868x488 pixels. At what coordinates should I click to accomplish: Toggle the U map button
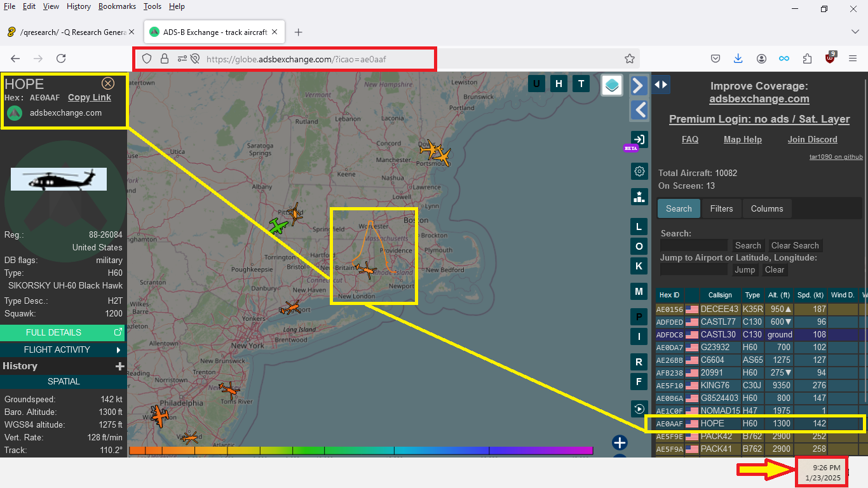[x=536, y=83]
